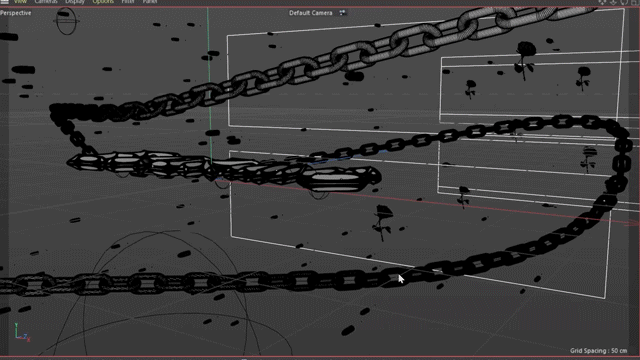Click the toggle active view icon
The height and width of the screenshot is (360, 640).
[x=635, y=2]
